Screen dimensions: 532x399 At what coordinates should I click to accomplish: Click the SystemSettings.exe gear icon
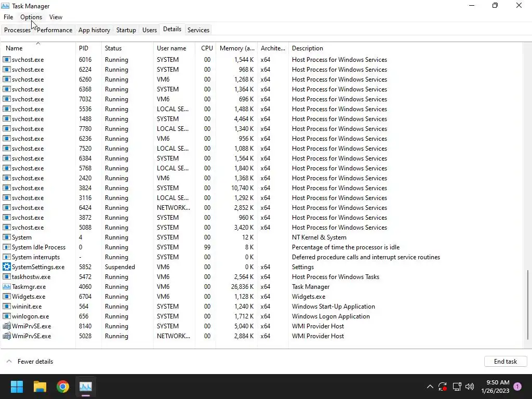point(6,267)
